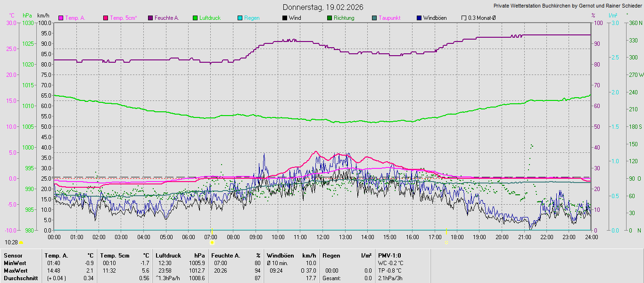The image size is (644, 283).
Task: Click the sunrise marker icon at 07:00
Action: point(212,242)
